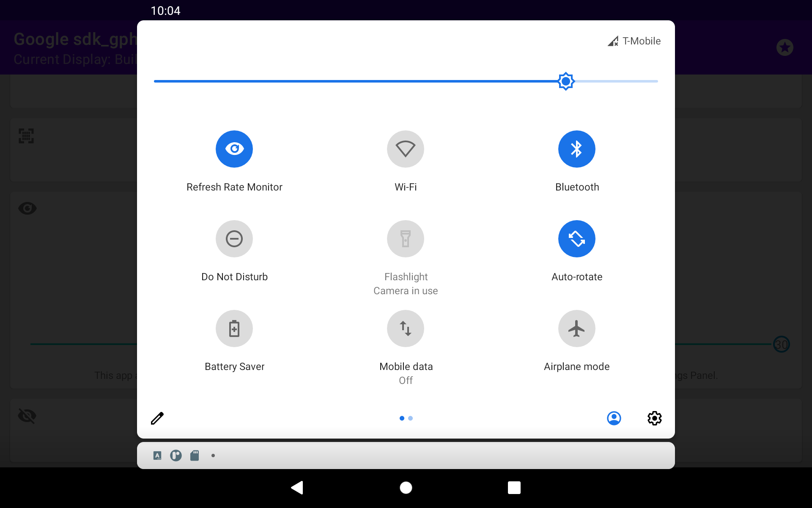Image resolution: width=812 pixels, height=508 pixels.
Task: Open recent apps with the square button
Action: click(514, 488)
